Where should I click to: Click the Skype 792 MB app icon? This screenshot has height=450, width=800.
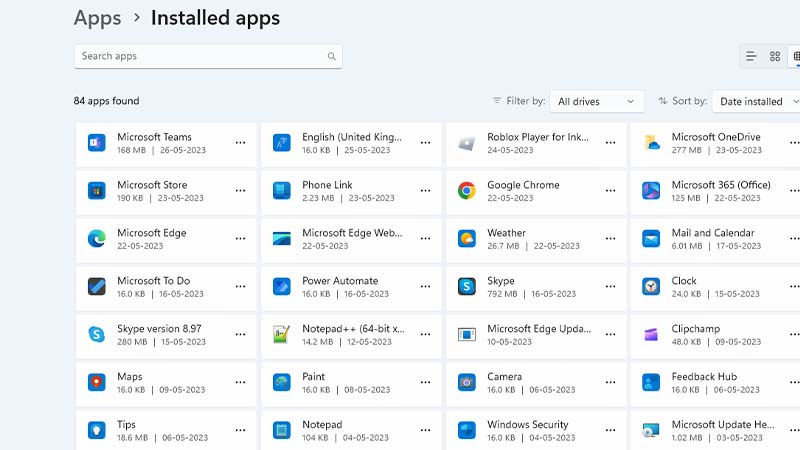click(466, 287)
